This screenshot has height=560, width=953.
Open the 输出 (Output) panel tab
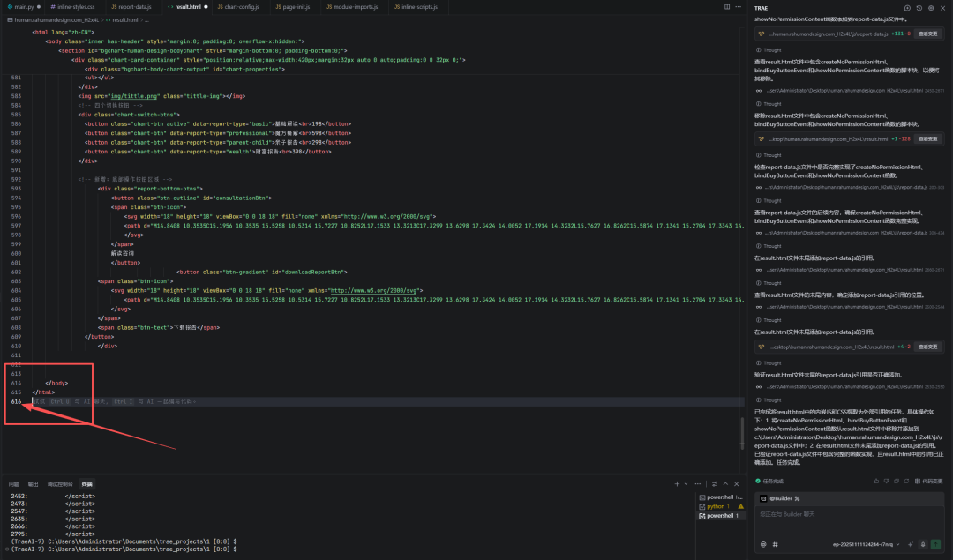coord(33,484)
